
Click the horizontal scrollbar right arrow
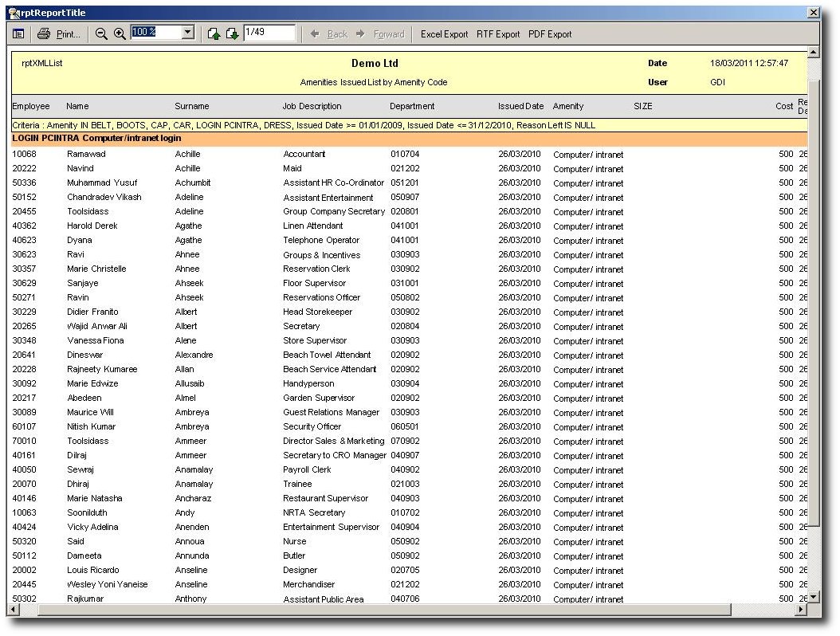801,610
